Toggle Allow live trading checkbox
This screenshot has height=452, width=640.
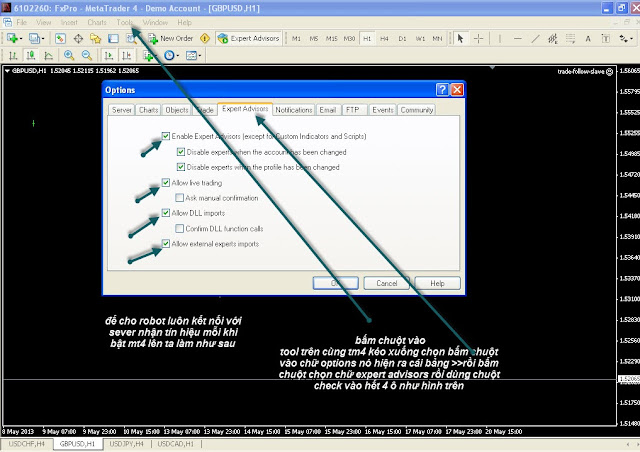click(x=166, y=183)
